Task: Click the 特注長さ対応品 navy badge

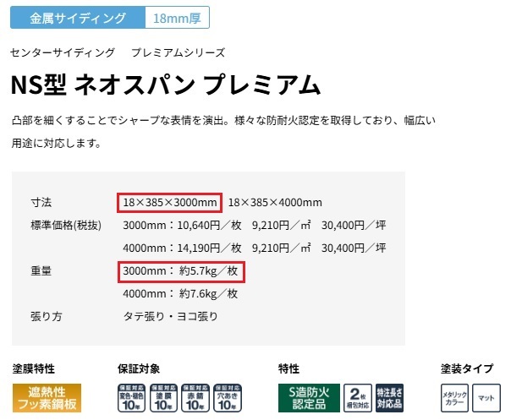Action: (389, 398)
